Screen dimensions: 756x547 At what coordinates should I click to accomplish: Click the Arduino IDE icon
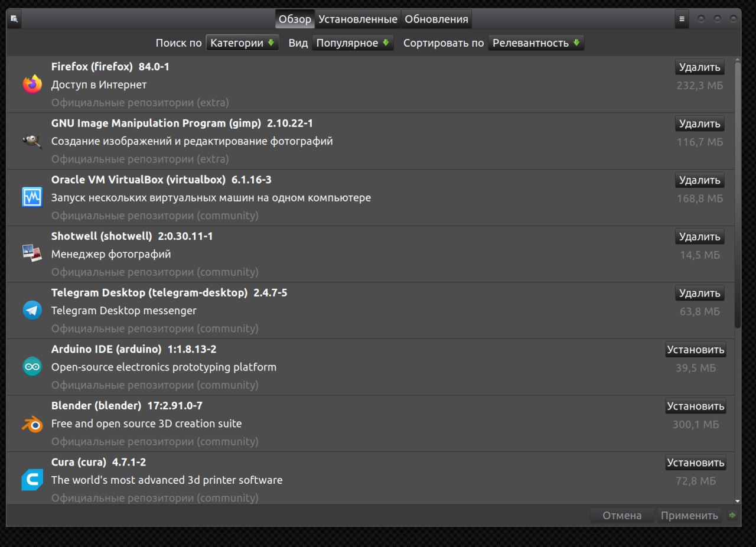(x=32, y=367)
